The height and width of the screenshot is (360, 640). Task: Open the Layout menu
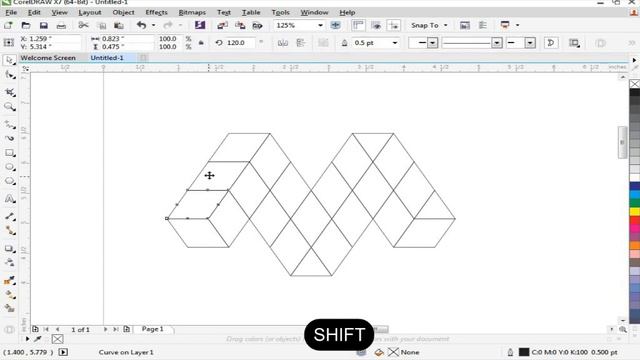point(90,12)
